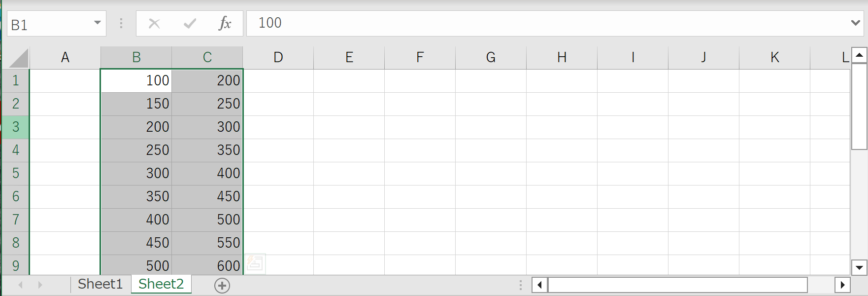Click the vertical scrollbar down arrow
The width and height of the screenshot is (868, 296).
click(x=859, y=268)
